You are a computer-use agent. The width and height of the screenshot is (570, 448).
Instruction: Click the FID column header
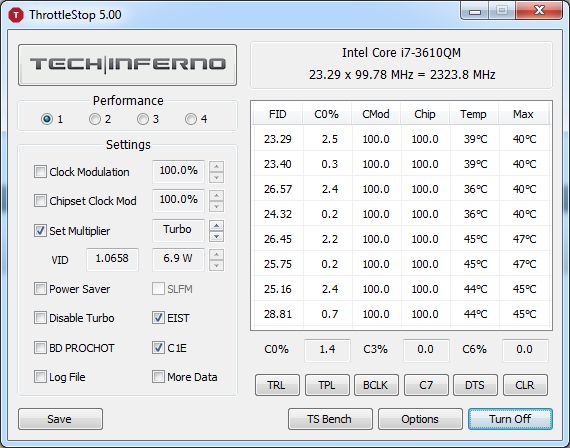(278, 114)
